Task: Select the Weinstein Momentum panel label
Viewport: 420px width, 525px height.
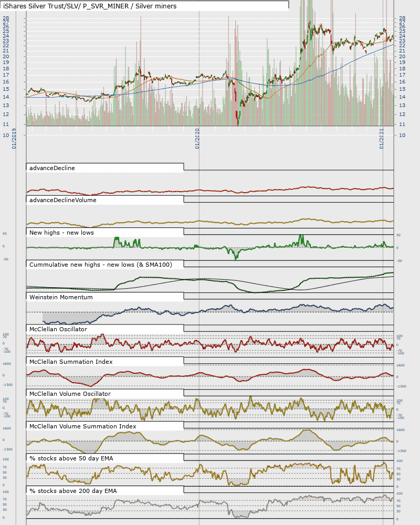Action: pos(61,297)
